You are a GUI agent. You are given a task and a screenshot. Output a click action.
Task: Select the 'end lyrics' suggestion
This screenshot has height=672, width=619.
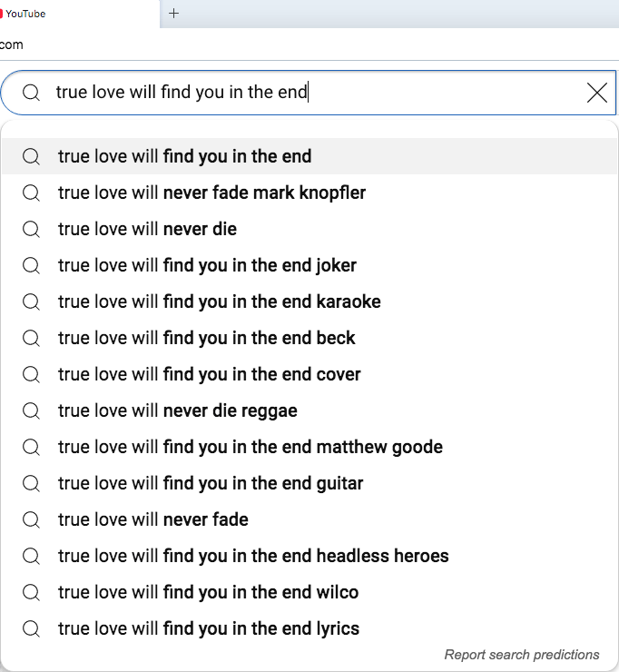[208, 628]
